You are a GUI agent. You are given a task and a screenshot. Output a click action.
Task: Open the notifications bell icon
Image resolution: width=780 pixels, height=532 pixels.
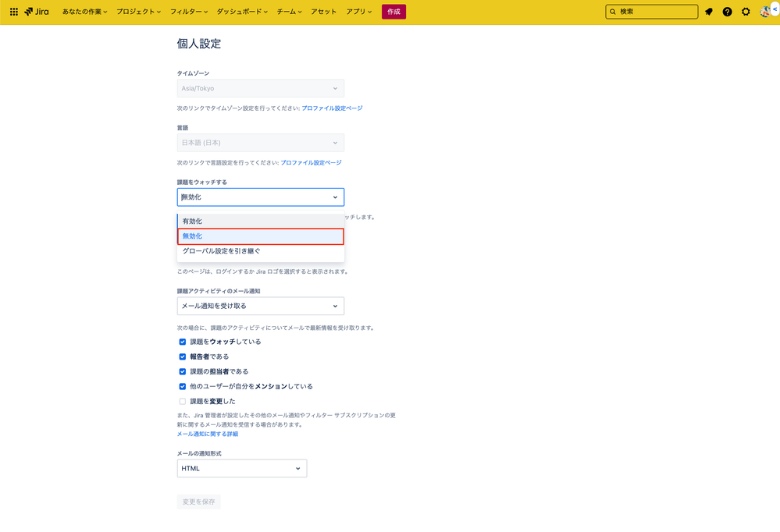(x=710, y=11)
